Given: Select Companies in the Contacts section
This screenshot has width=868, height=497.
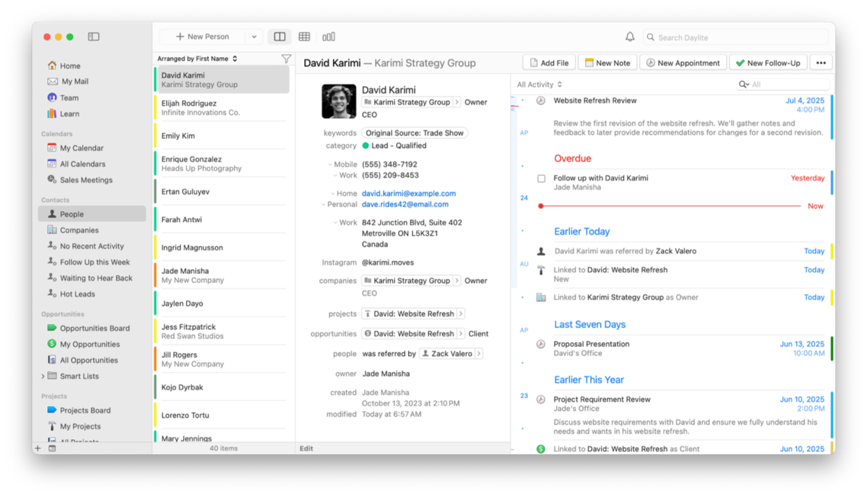Looking at the screenshot, I should 79,230.
